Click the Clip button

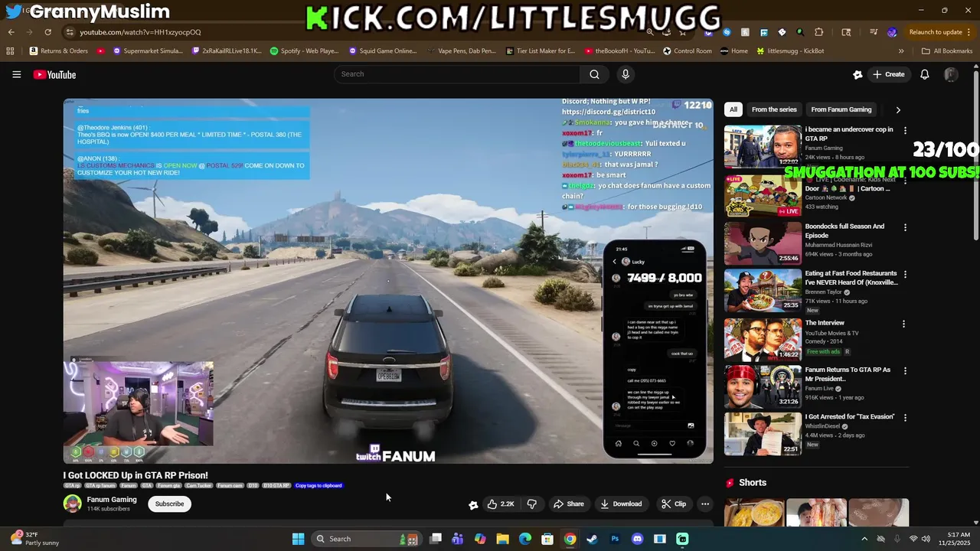[x=674, y=504]
